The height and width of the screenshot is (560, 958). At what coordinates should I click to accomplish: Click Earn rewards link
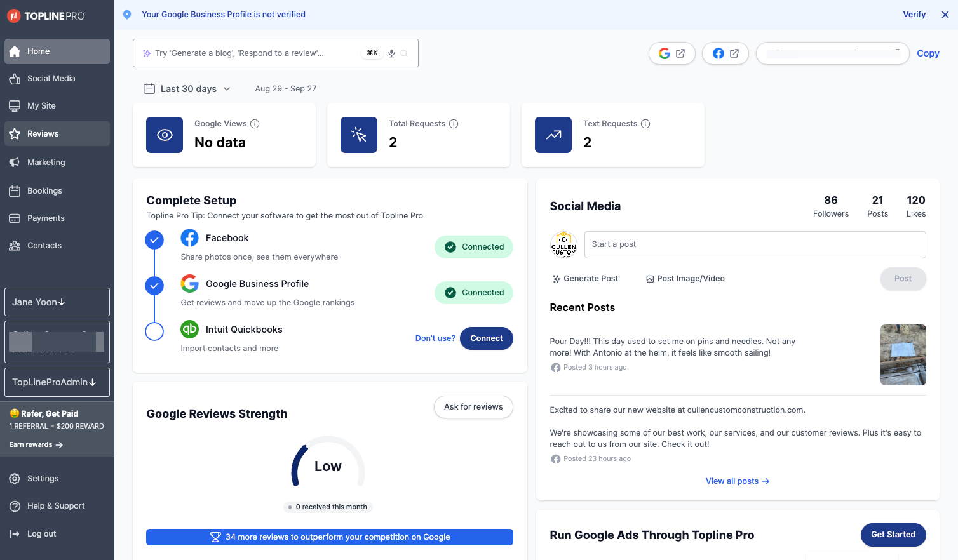point(36,445)
